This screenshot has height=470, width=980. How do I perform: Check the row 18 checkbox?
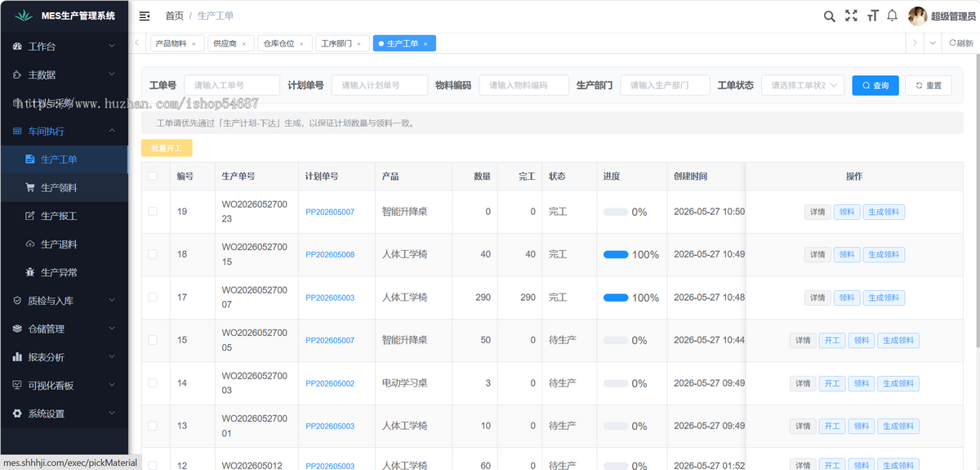tap(153, 254)
